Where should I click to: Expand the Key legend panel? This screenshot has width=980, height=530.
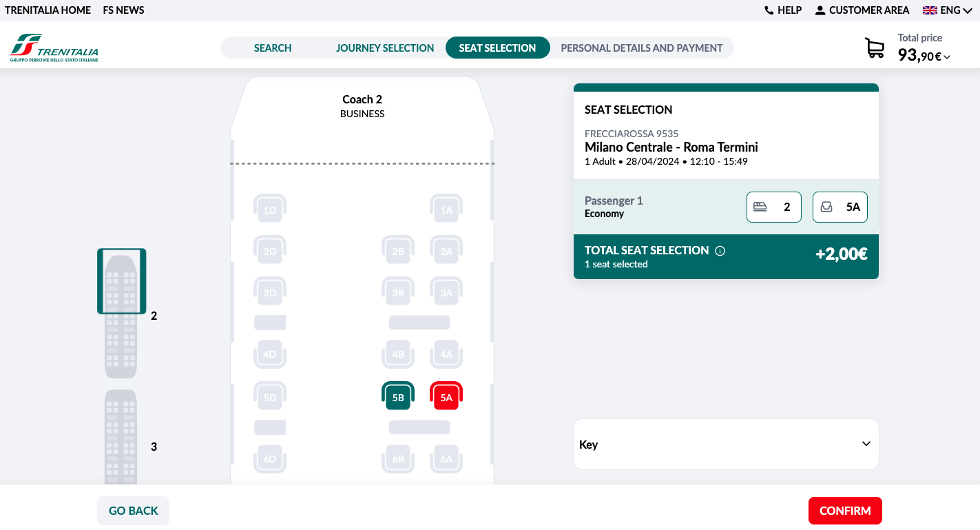[x=866, y=445]
